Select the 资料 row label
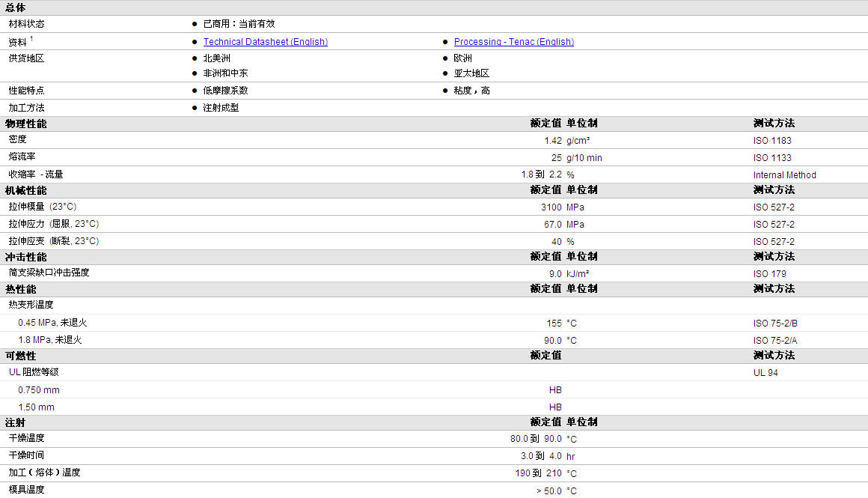Viewport: 868px width, 498px height. 18,42
